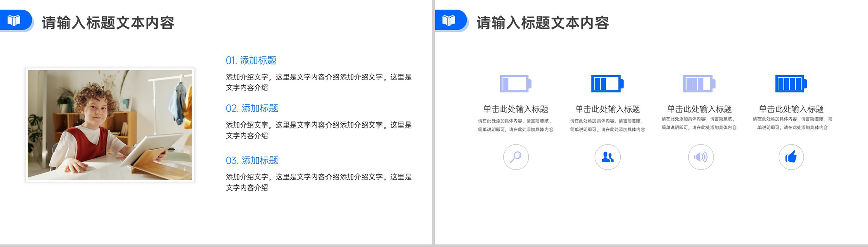Click the speaker volume circle icon
The image size is (868, 247).
701,157
